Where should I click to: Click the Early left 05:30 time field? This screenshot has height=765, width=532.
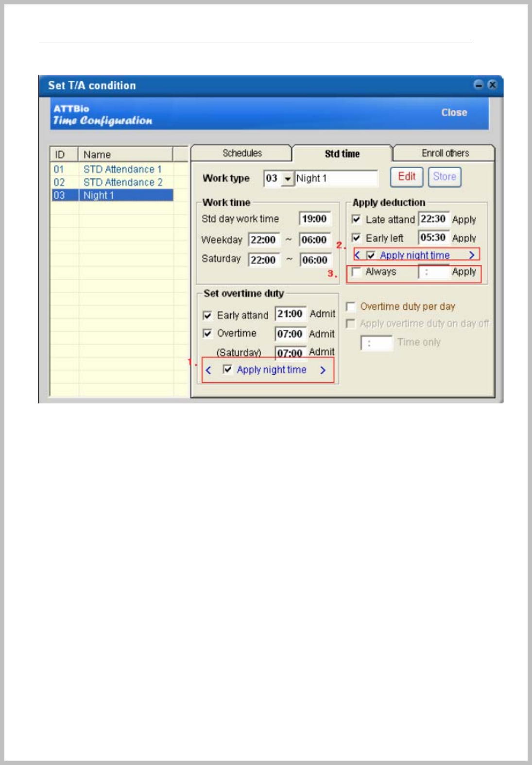click(x=434, y=238)
